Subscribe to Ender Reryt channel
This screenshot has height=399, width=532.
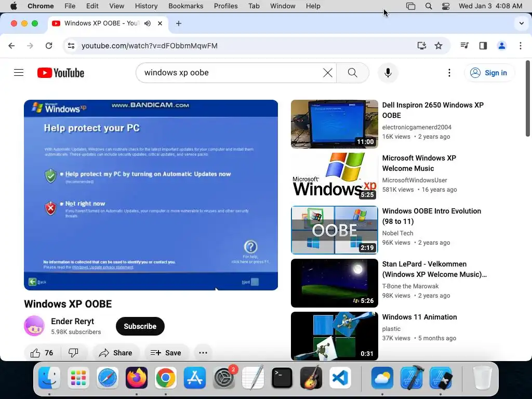(140, 326)
